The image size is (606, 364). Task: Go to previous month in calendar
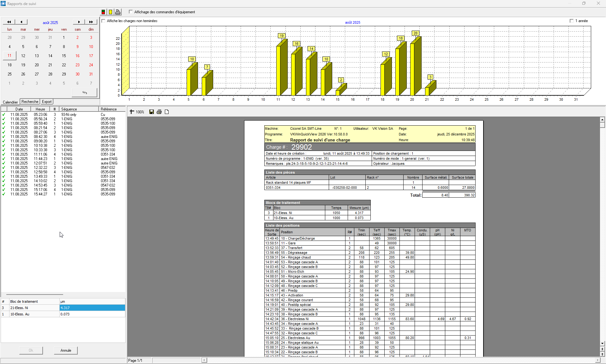click(21, 22)
